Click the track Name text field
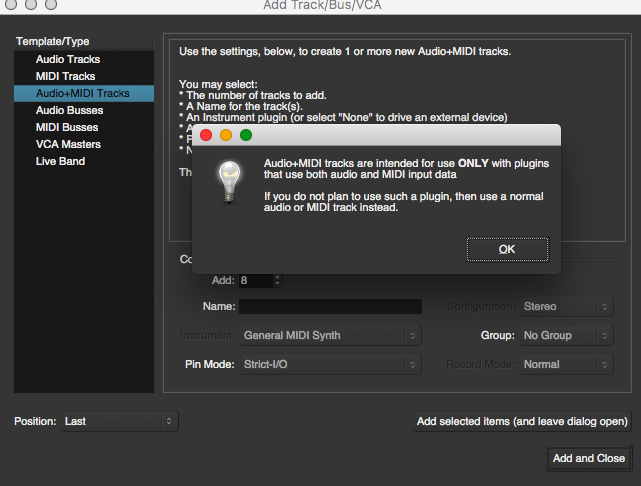 [x=330, y=307]
